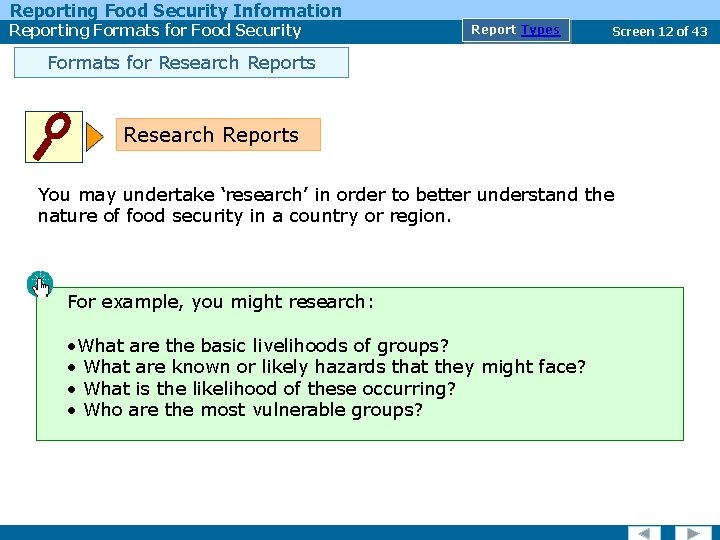720x540 pixels.
Task: Go to the next screen arrow
Action: pos(693,533)
